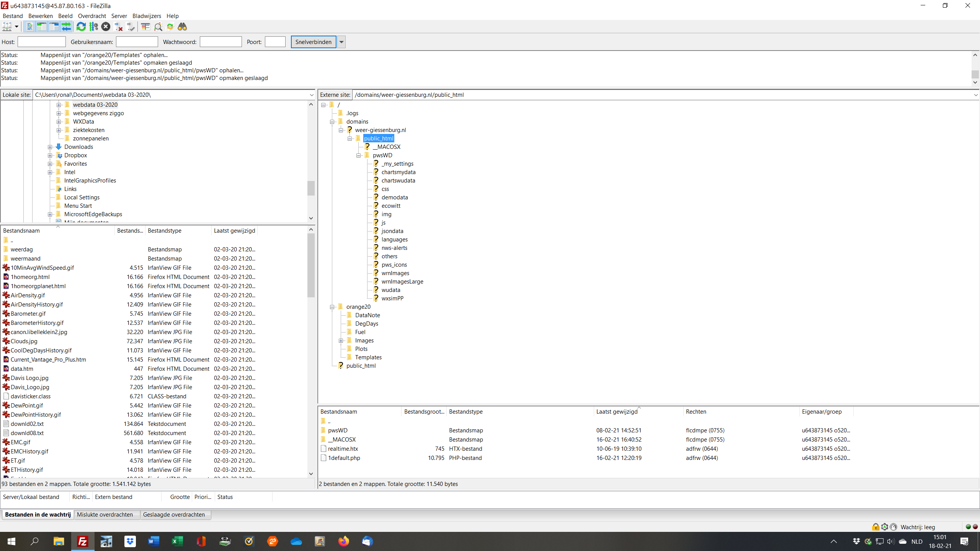Open the Beeld menu
Viewport: 980px width, 551px height.
coord(65,16)
